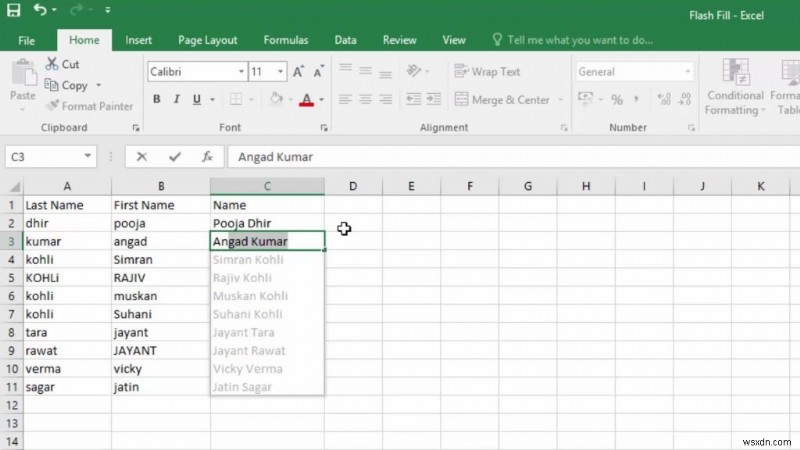The height and width of the screenshot is (450, 800).
Task: Click the Copy button
Action: [66, 85]
